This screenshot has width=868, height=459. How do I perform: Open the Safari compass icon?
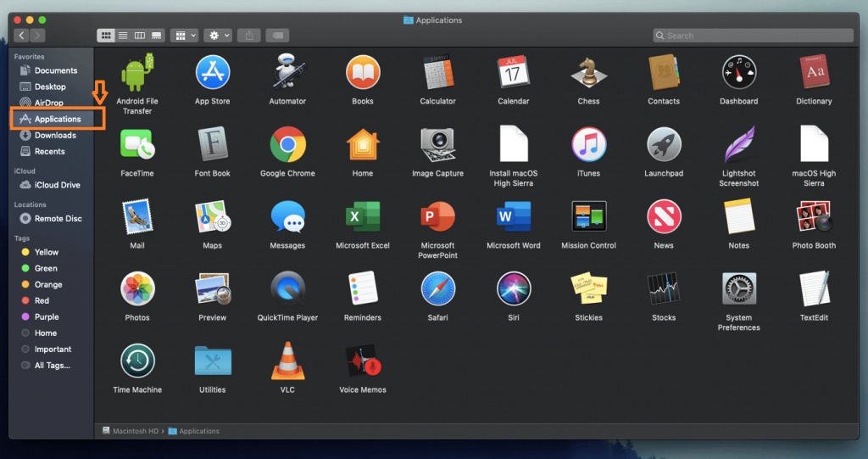pos(438,288)
